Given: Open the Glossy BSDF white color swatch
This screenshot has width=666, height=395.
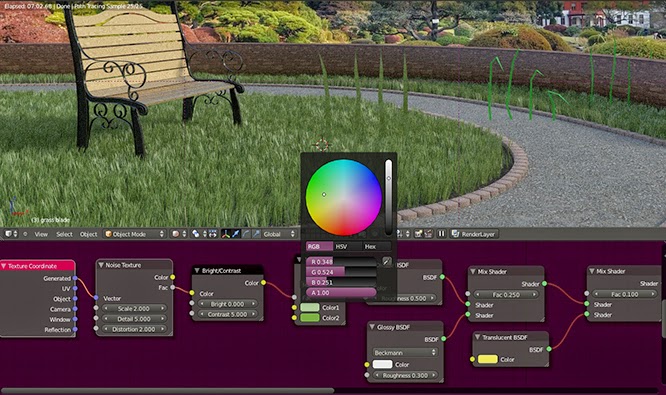Looking at the screenshot, I should [382, 364].
